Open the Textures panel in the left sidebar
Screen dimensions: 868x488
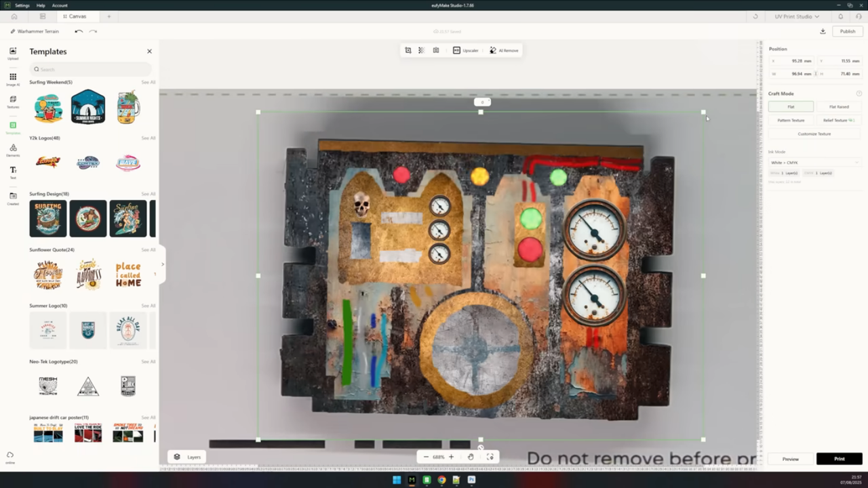[12, 100]
